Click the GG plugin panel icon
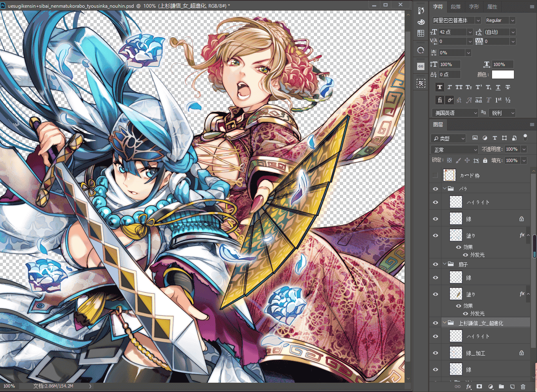Image resolution: width=537 pixels, height=392 pixels. click(x=421, y=66)
